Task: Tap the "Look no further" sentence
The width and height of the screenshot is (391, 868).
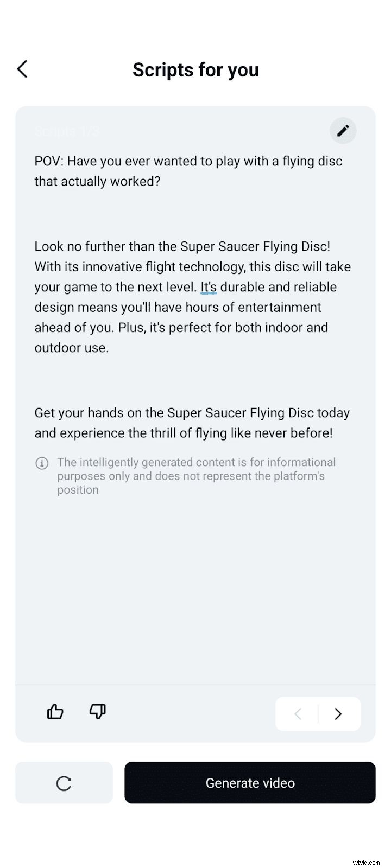Action: click(182, 246)
